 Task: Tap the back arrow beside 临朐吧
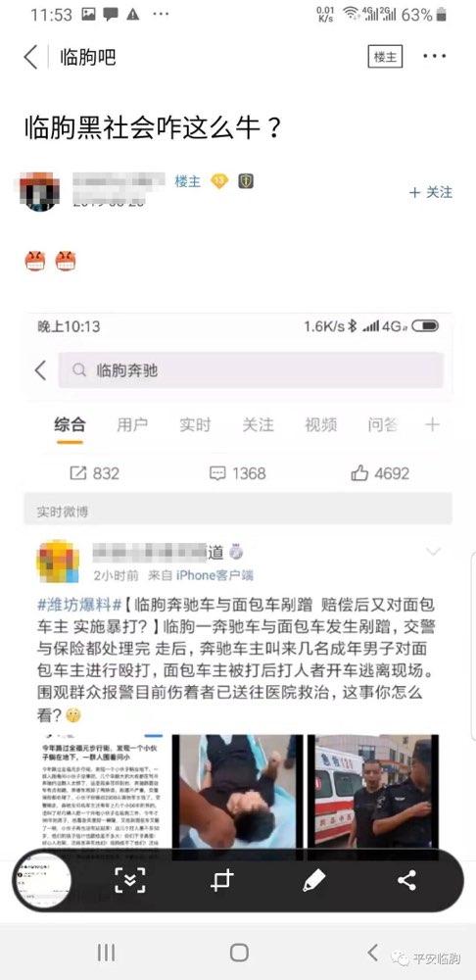tap(30, 57)
